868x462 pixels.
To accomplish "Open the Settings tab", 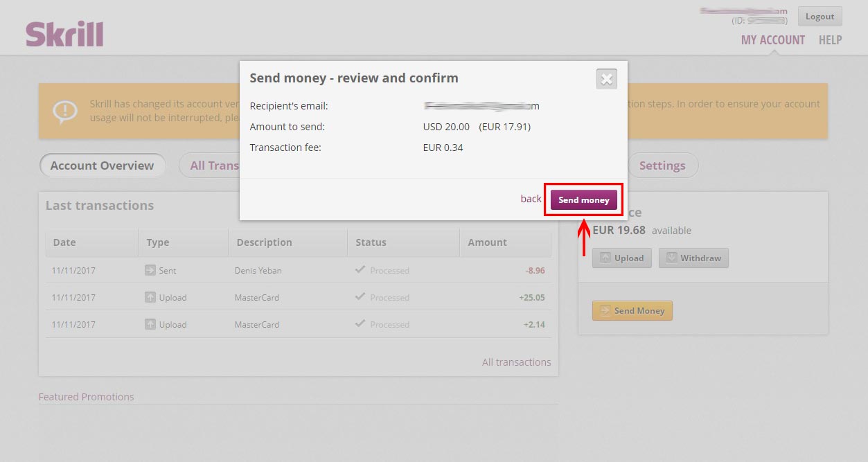I will [x=663, y=166].
